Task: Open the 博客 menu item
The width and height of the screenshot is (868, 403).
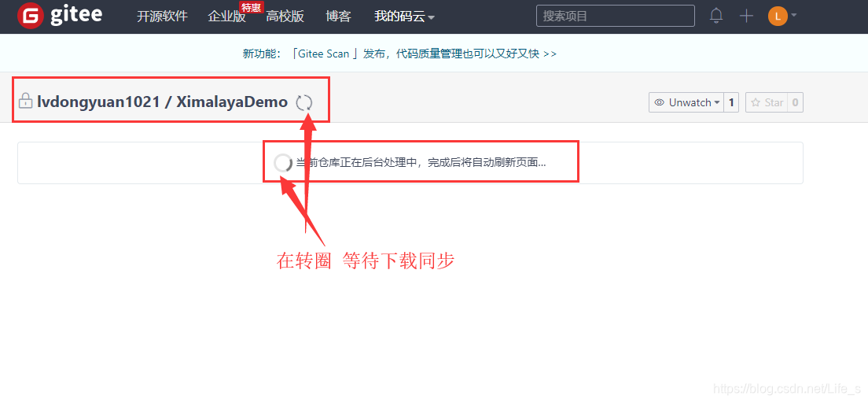Action: 338,16
